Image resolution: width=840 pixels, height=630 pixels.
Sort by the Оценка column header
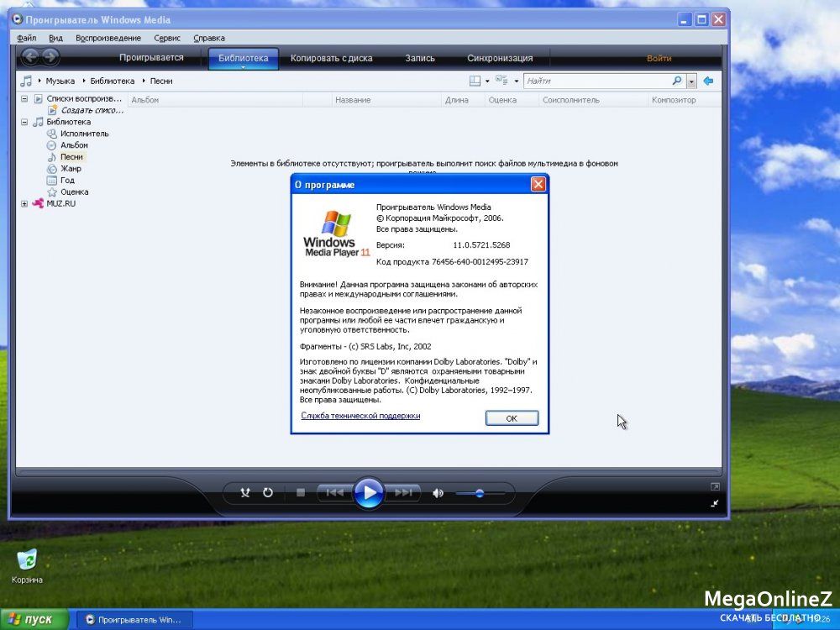(x=511, y=100)
